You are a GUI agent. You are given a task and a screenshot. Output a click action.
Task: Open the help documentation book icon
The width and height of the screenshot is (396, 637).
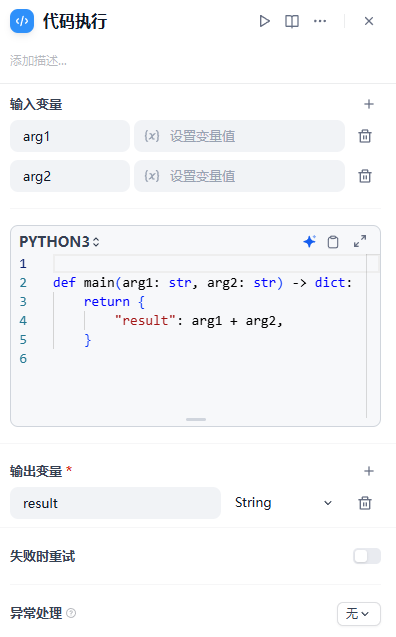(x=292, y=21)
